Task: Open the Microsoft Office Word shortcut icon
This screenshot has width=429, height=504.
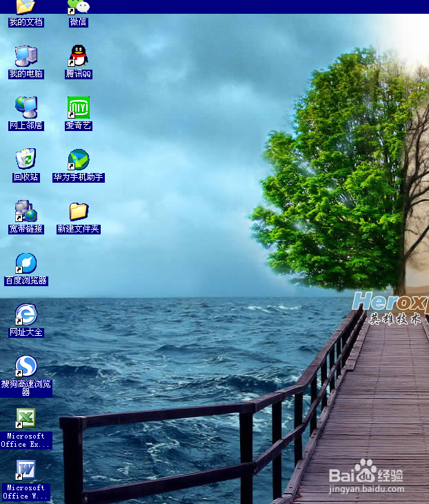Action: tap(26, 470)
